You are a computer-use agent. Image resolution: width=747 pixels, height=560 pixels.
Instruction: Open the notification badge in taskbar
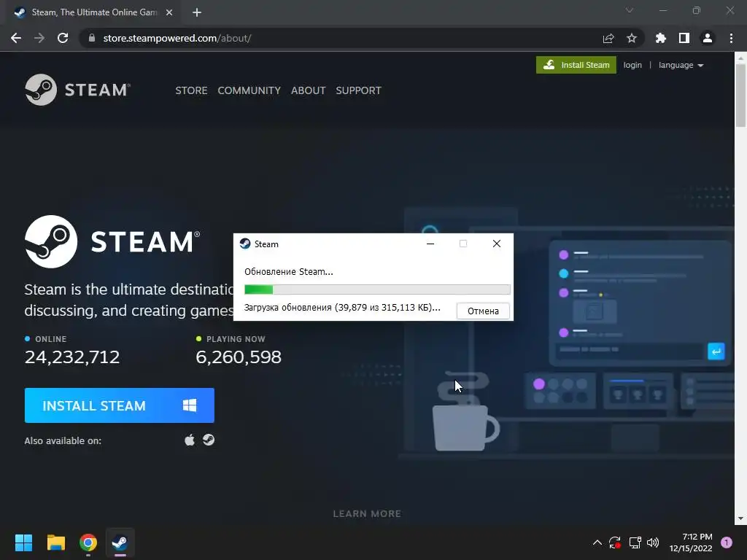point(727,542)
